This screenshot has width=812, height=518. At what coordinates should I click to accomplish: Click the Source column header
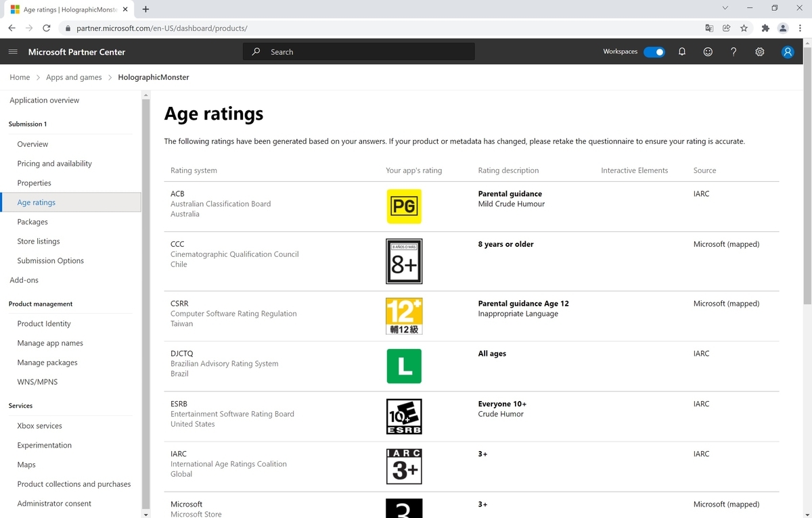[704, 170]
